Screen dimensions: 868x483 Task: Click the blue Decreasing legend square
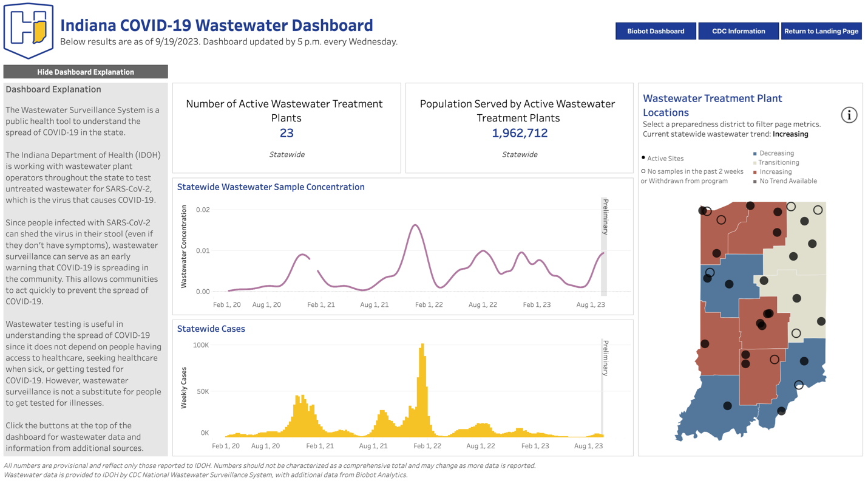pyautogui.click(x=755, y=153)
